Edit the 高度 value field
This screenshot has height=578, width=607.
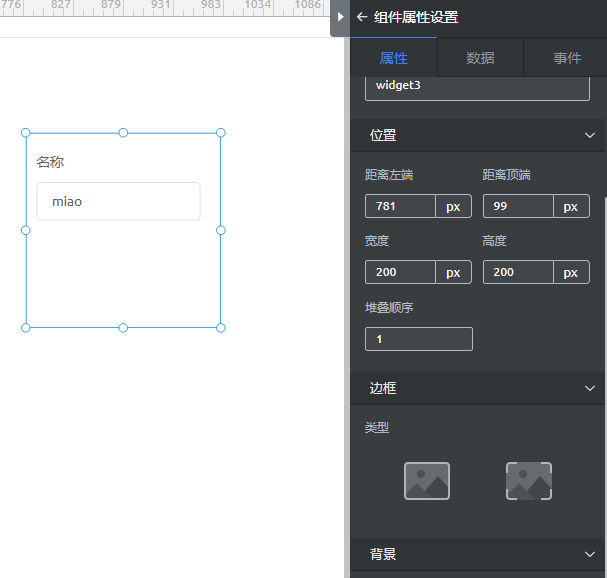[x=518, y=272]
